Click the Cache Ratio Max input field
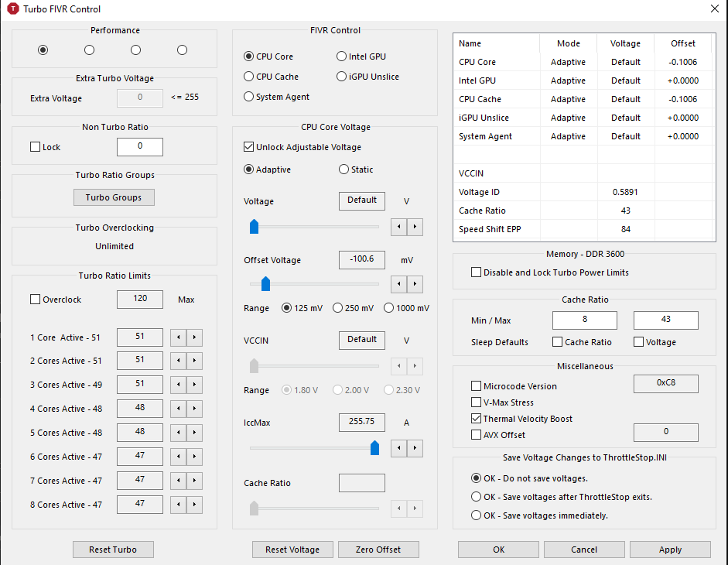This screenshot has width=728, height=565. coord(665,320)
